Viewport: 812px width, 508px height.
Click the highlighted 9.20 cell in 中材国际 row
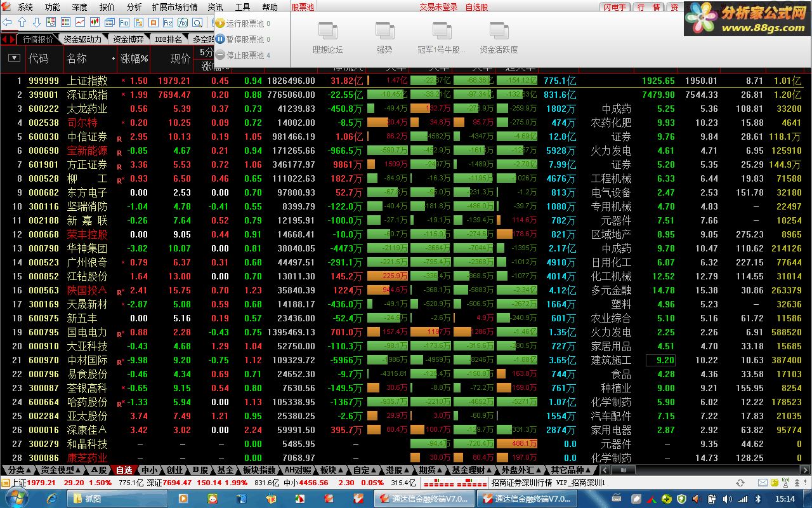point(660,360)
